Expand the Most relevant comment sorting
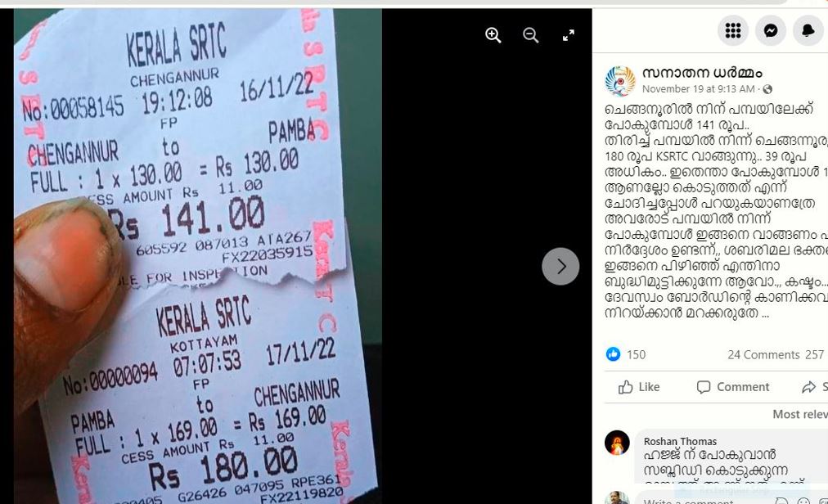Screen dimensions: 828x504 pos(800,414)
